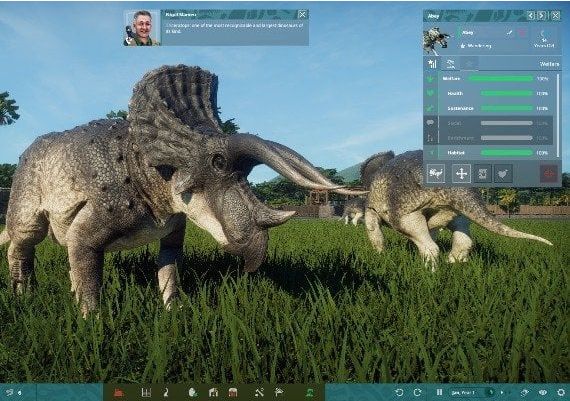Close the dinosaur info panel
570x401 pixels.
pyautogui.click(x=555, y=16)
